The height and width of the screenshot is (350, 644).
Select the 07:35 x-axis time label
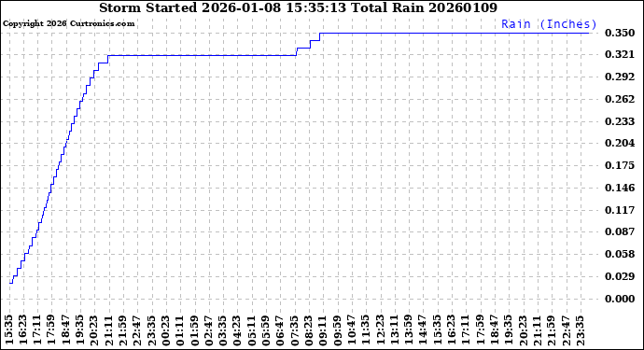point(294,330)
